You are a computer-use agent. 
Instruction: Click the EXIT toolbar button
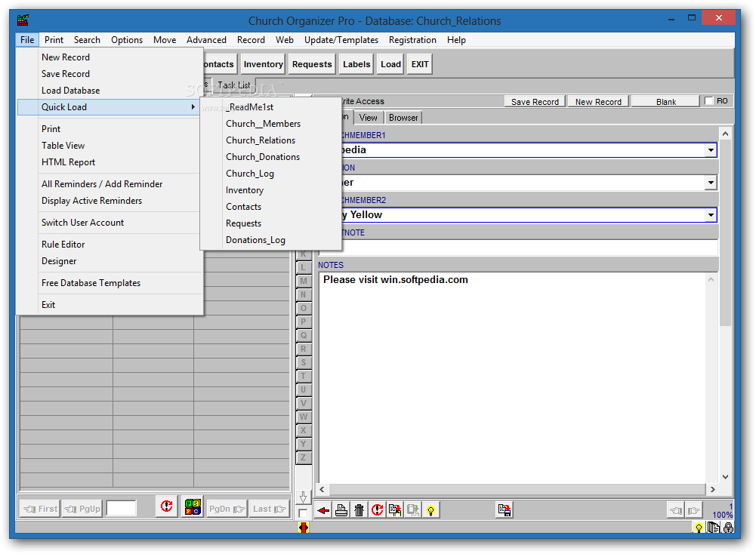pyautogui.click(x=419, y=64)
